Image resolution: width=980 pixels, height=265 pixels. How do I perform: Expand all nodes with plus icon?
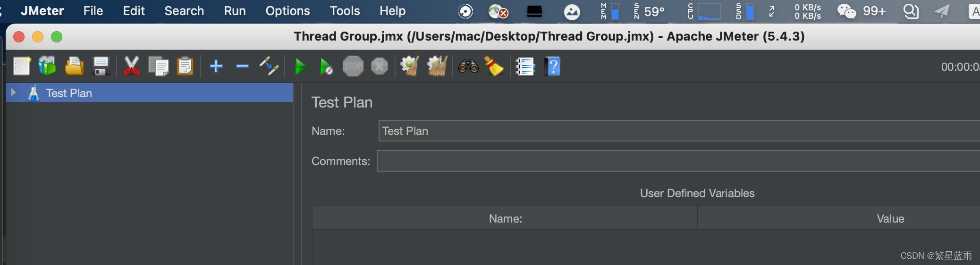click(x=216, y=66)
